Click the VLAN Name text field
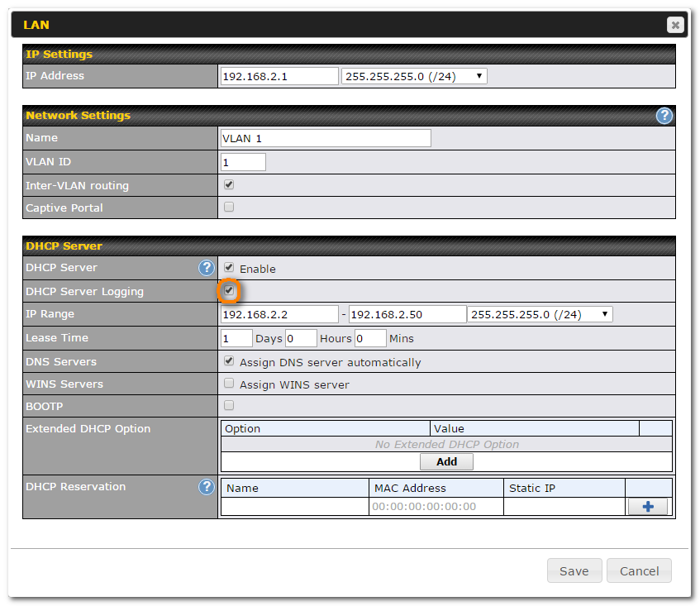 [x=326, y=138]
